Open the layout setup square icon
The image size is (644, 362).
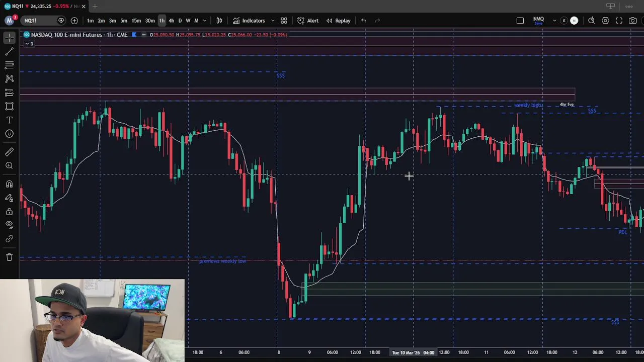[x=520, y=21]
